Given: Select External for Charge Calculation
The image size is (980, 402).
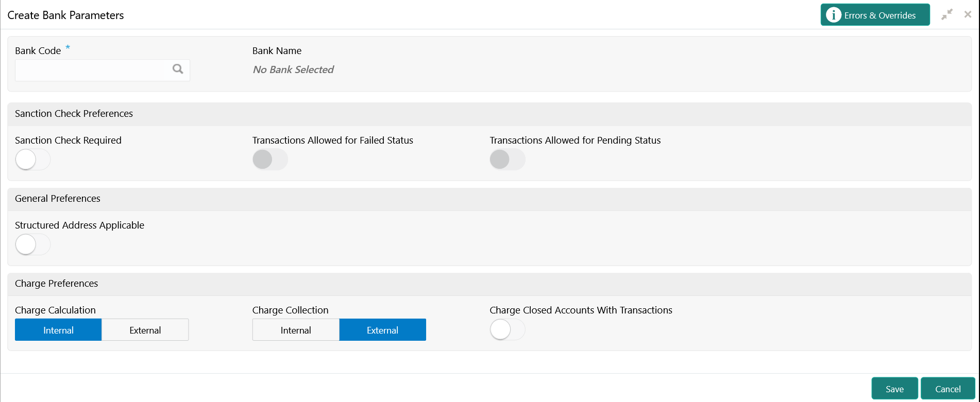Looking at the screenshot, I should (x=145, y=330).
